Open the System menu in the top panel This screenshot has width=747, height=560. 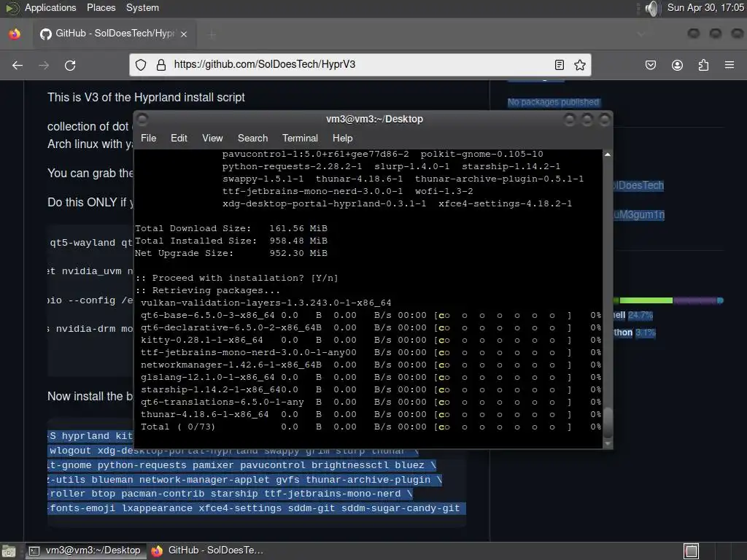coord(142,7)
